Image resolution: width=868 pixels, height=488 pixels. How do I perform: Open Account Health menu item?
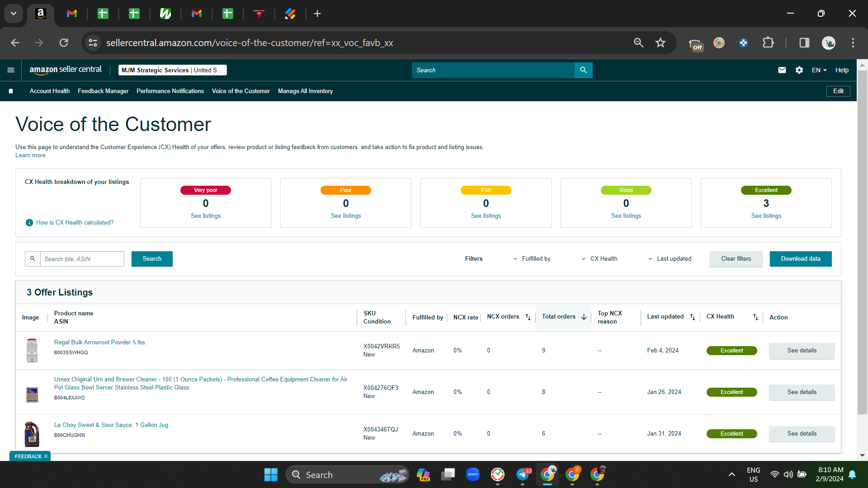pyautogui.click(x=50, y=91)
